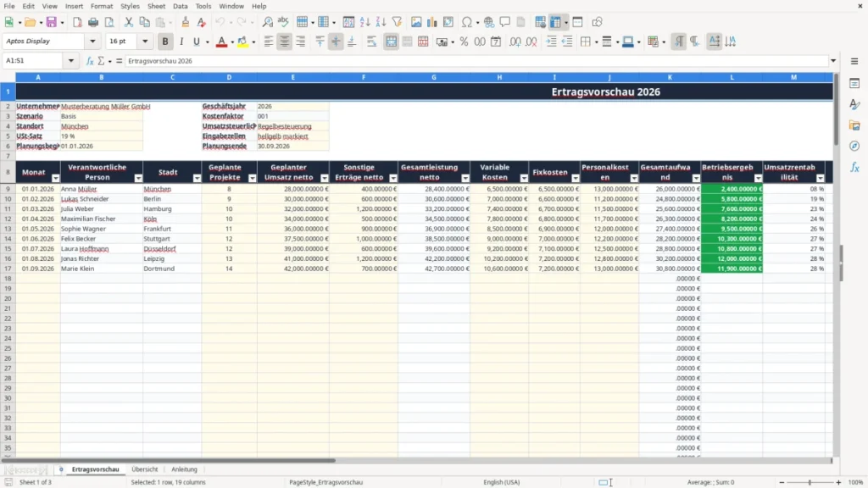The image size is (868, 488).
Task: Open the Geplante Projekte filter dropdown
Action: [x=252, y=178]
